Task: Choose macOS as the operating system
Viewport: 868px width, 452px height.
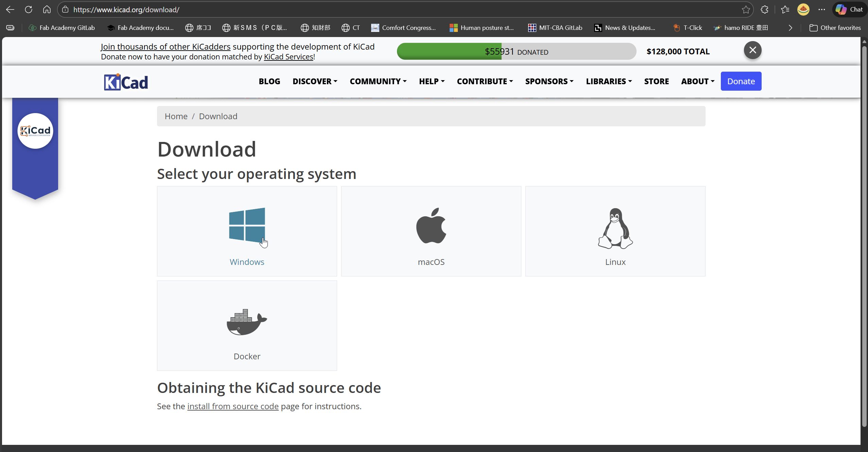Action: (431, 231)
